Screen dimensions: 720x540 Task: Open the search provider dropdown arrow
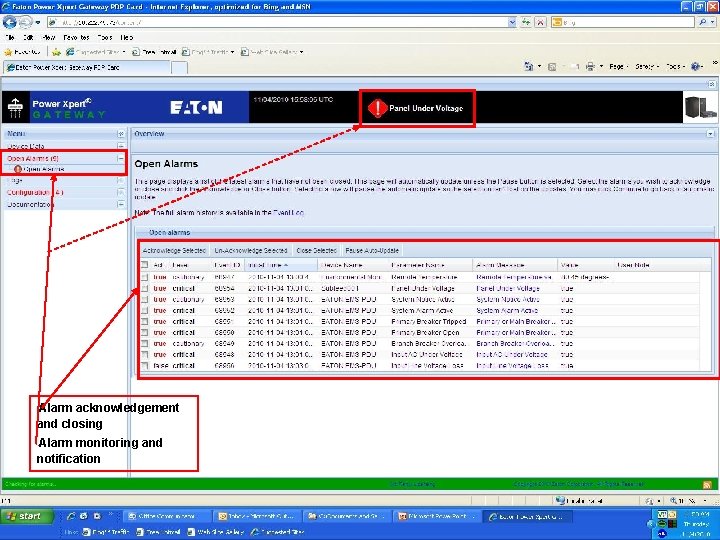714,22
